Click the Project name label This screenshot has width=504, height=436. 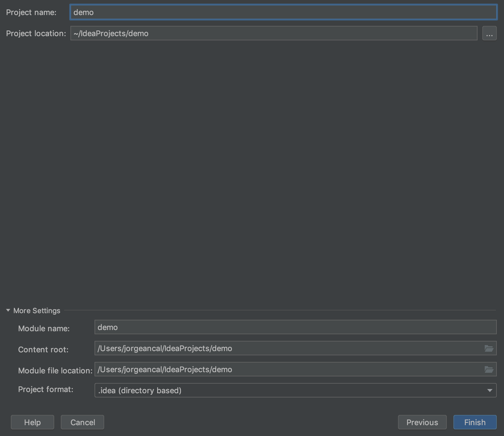point(31,12)
